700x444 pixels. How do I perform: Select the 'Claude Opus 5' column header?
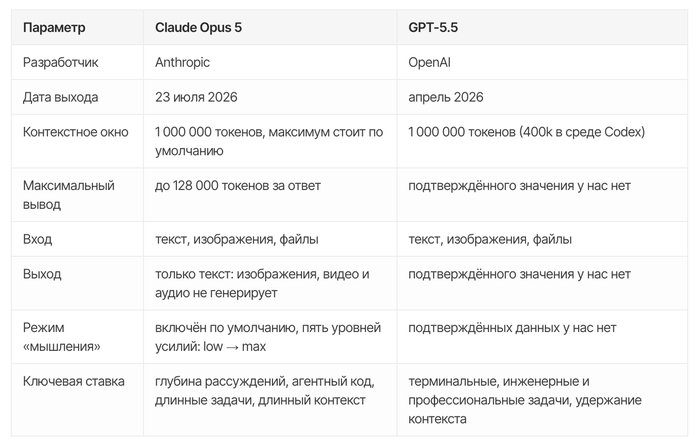click(x=198, y=28)
